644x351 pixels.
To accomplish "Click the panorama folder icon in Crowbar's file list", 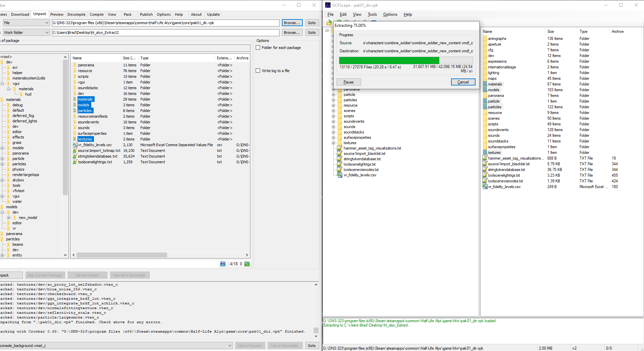I will click(75, 65).
